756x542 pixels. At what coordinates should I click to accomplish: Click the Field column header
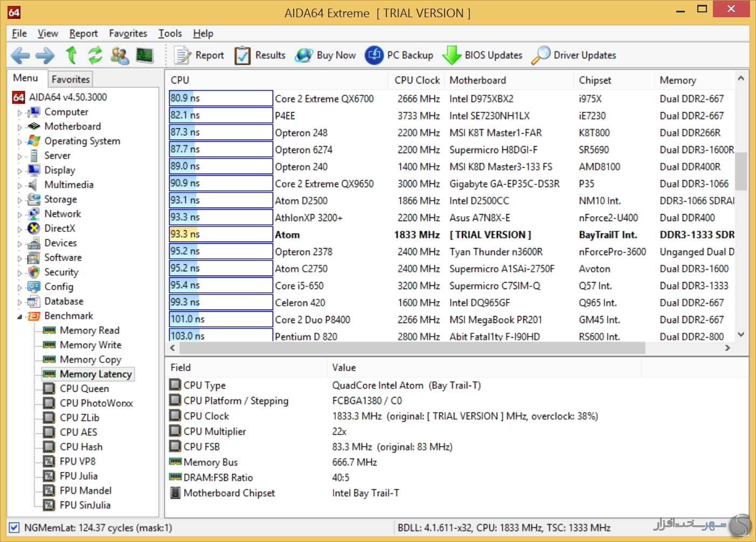click(x=246, y=367)
